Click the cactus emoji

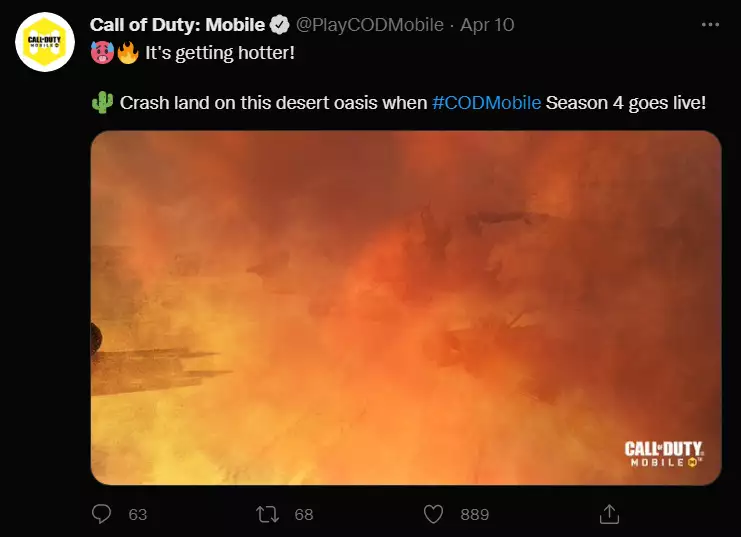point(102,103)
